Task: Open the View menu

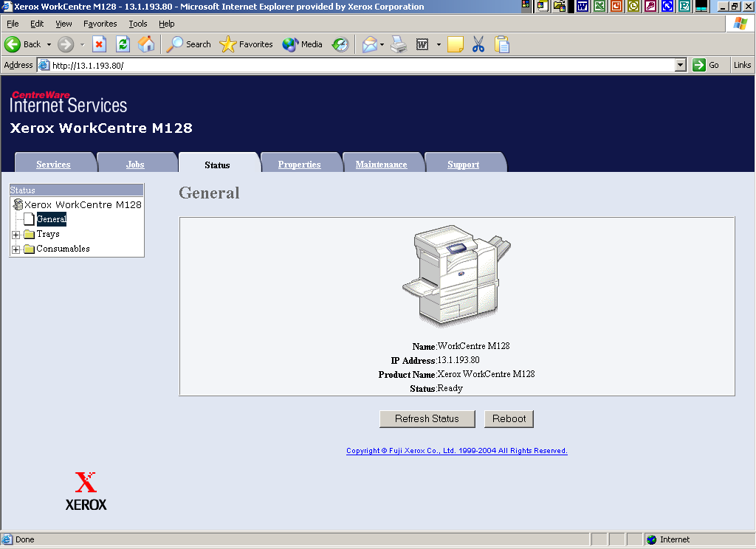Action: [x=63, y=24]
